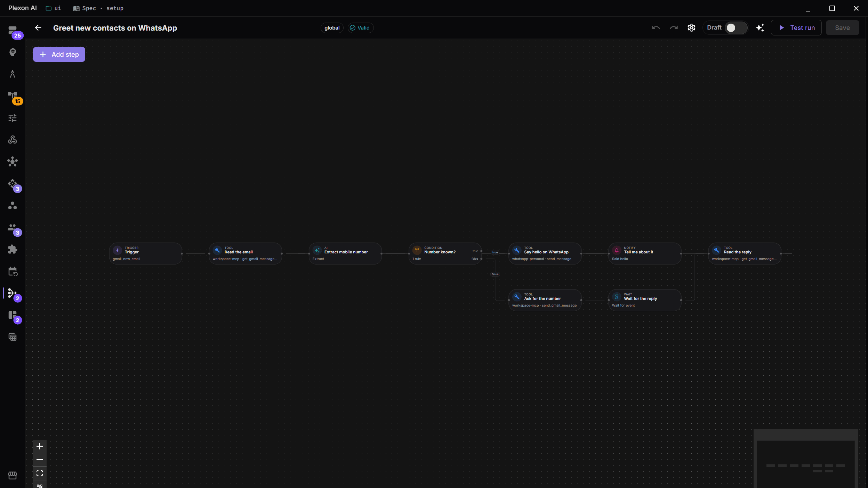Open the scheduled calendar sidebar icon

[13, 271]
